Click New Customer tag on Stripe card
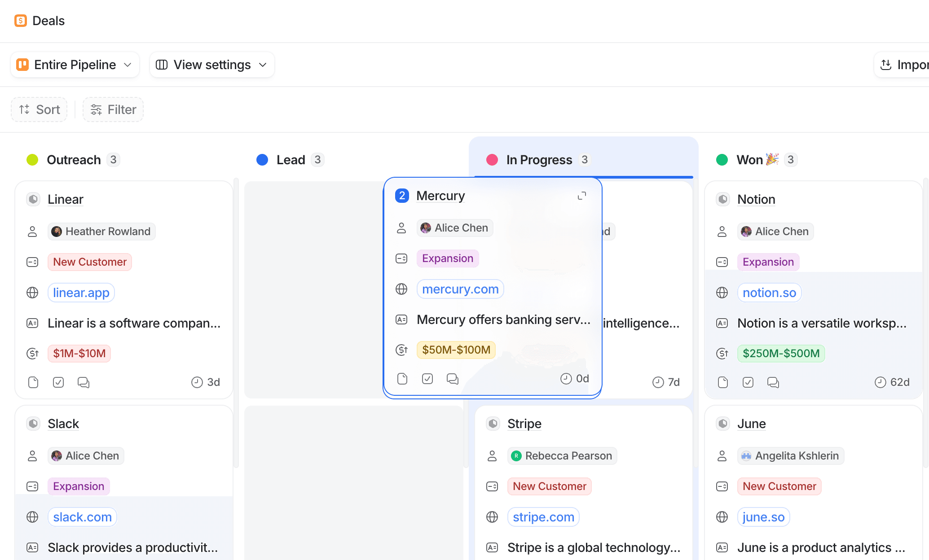The height and width of the screenshot is (560, 929). [x=550, y=486]
